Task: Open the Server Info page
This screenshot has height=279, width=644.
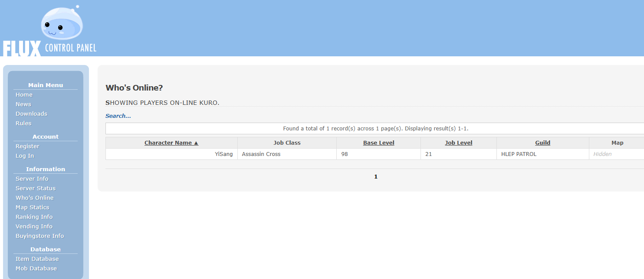Action: (32, 179)
